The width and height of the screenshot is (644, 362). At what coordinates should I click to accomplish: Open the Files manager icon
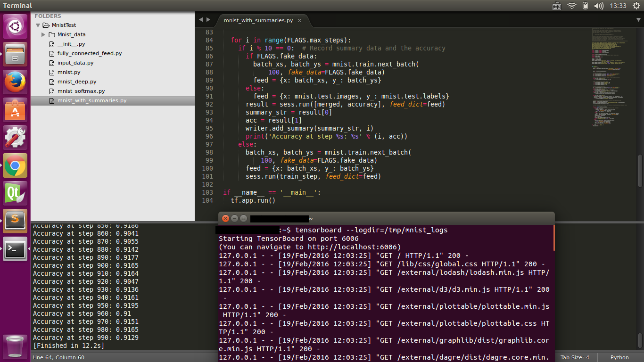[x=16, y=55]
